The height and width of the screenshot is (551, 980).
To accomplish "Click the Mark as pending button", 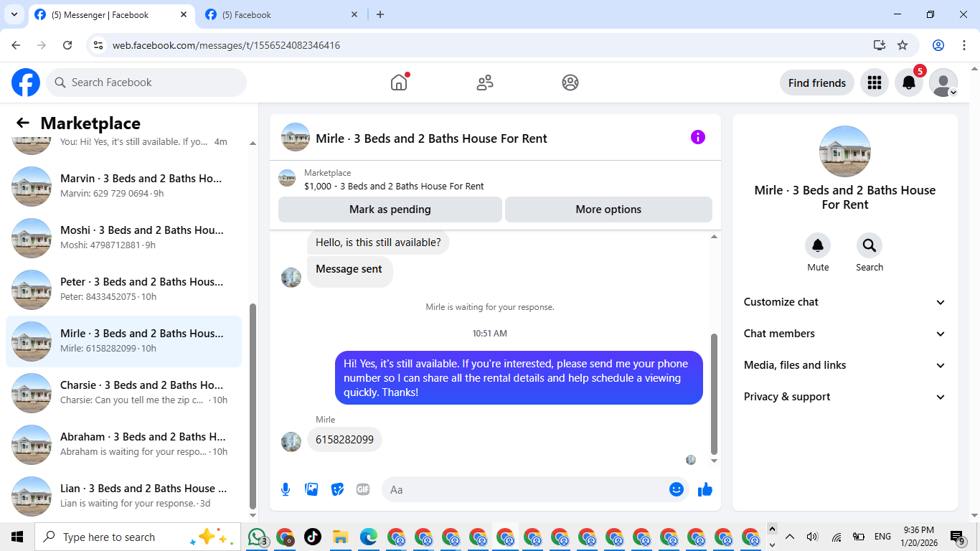I will click(x=390, y=209).
